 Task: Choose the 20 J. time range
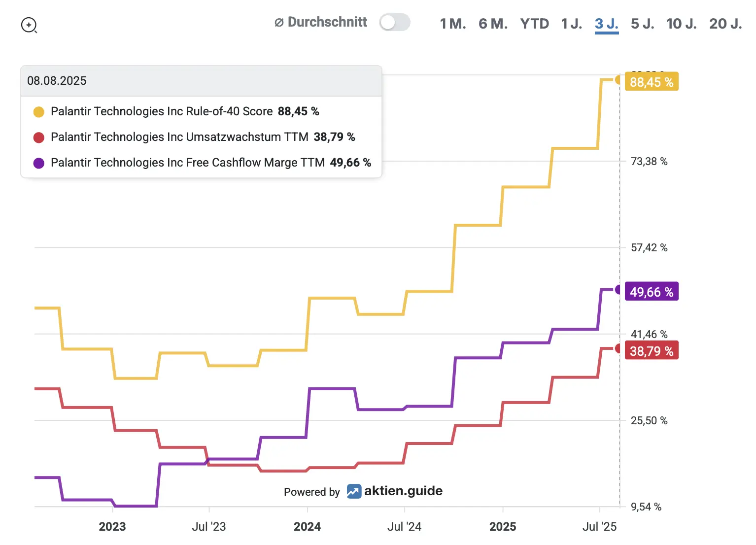(725, 24)
